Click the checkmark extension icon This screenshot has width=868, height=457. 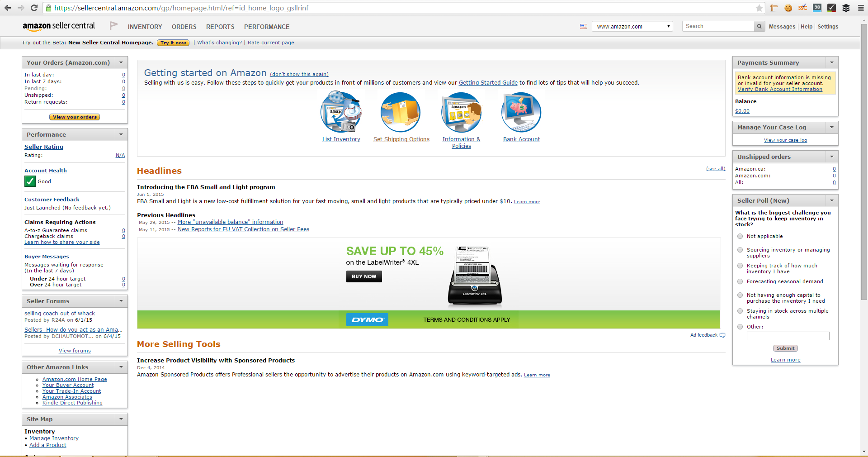(831, 8)
